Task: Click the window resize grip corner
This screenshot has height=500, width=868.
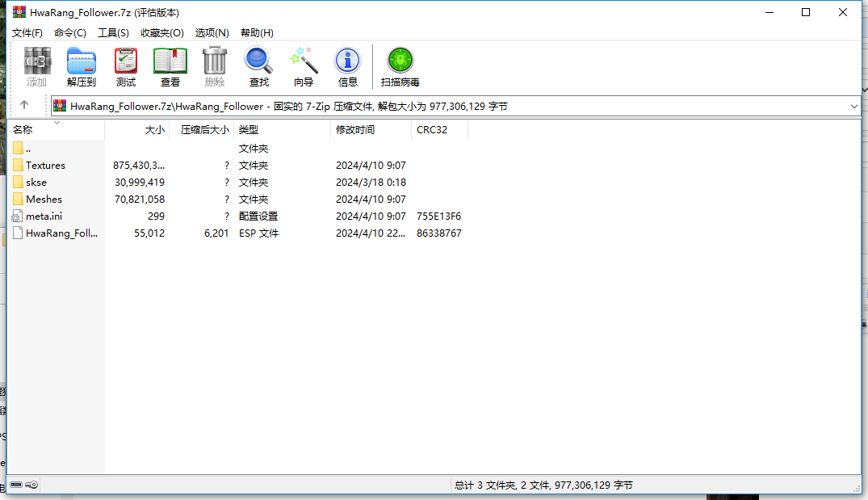Action: click(857, 487)
